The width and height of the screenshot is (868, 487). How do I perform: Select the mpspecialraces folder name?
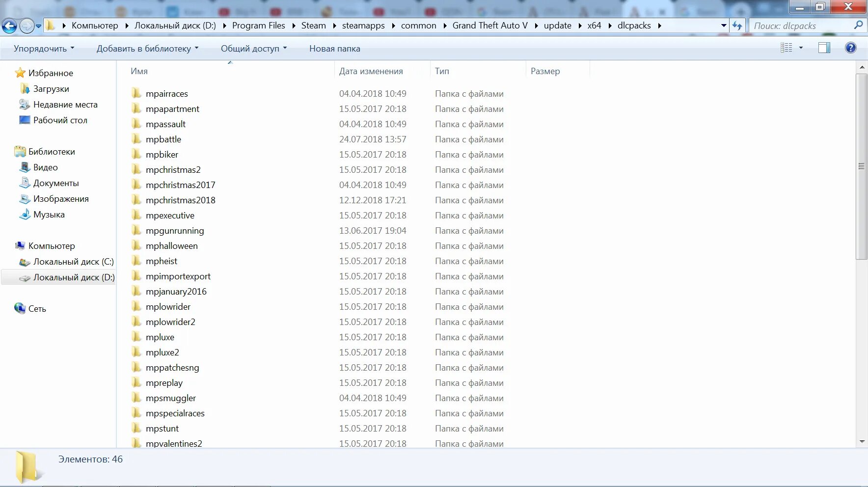click(175, 413)
